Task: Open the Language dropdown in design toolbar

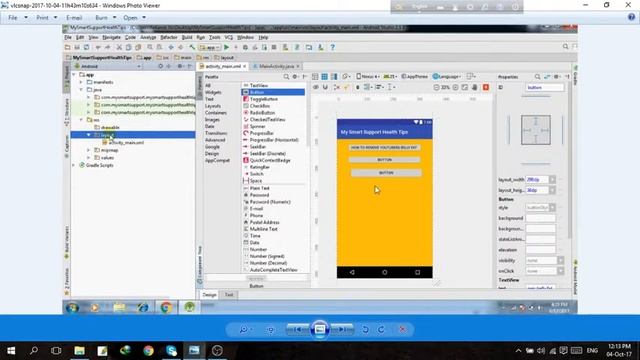Action: tap(447, 76)
